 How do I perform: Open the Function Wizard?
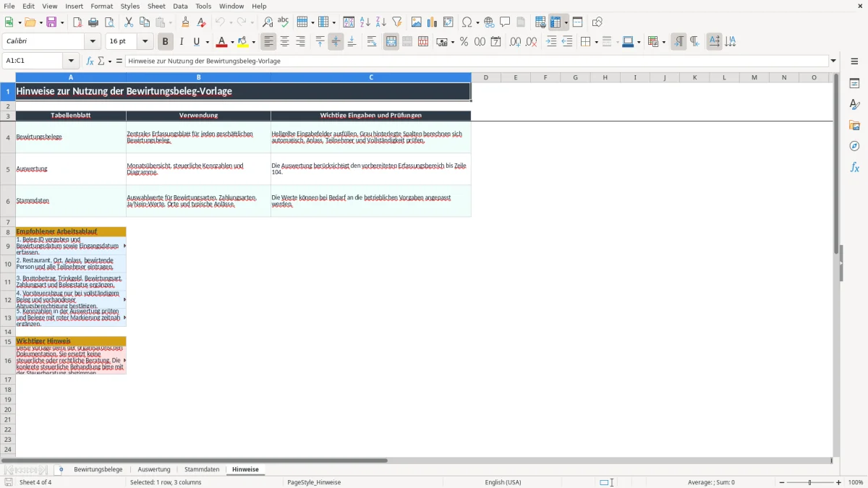pyautogui.click(x=90, y=61)
